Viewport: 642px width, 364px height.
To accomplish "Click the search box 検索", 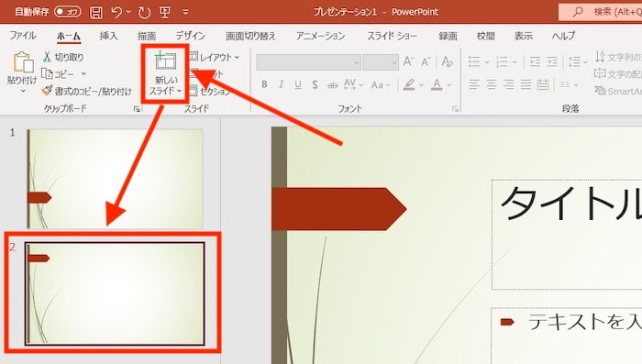I will tap(600, 12).
